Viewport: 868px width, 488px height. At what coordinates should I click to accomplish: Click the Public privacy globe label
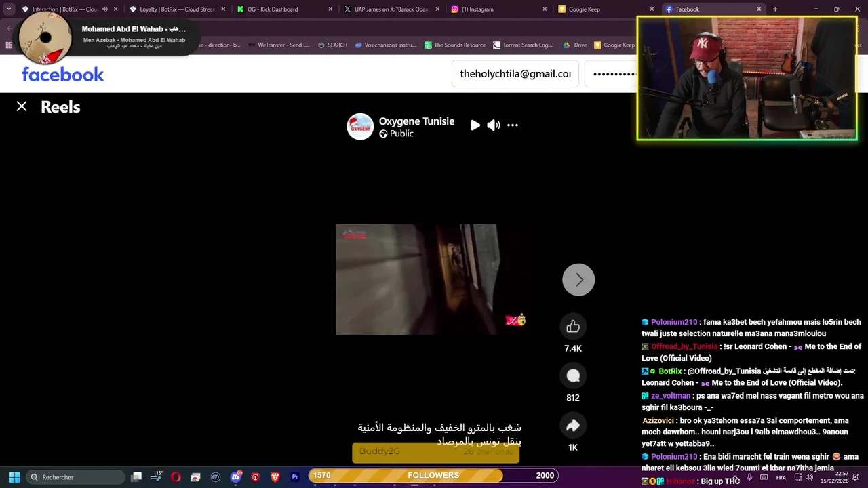(396, 134)
